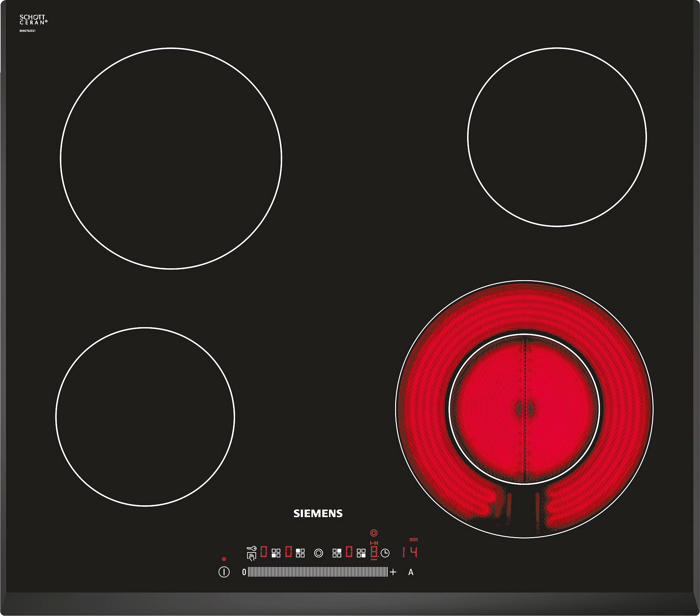
Task: Tap the key child-lock symbol
Action: 252,548
